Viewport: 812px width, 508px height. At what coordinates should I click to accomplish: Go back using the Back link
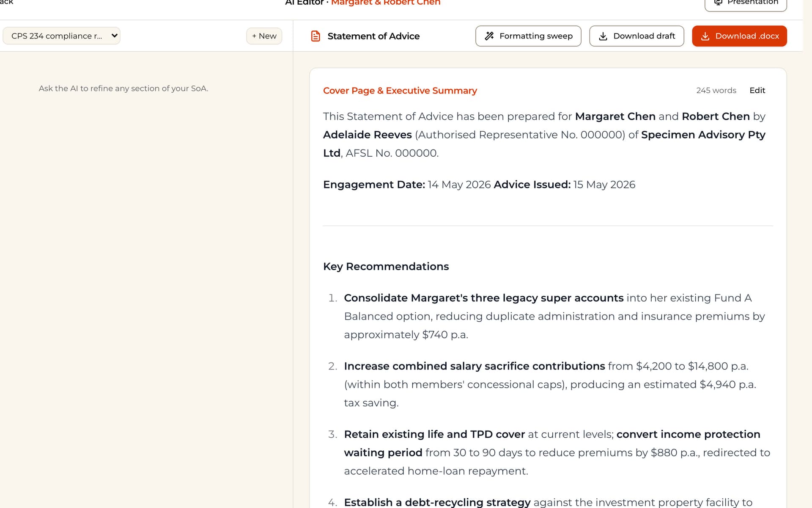pyautogui.click(x=6, y=2)
